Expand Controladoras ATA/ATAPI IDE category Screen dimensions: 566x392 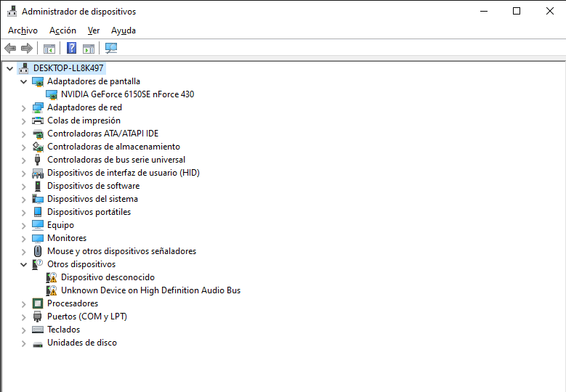pyautogui.click(x=23, y=134)
